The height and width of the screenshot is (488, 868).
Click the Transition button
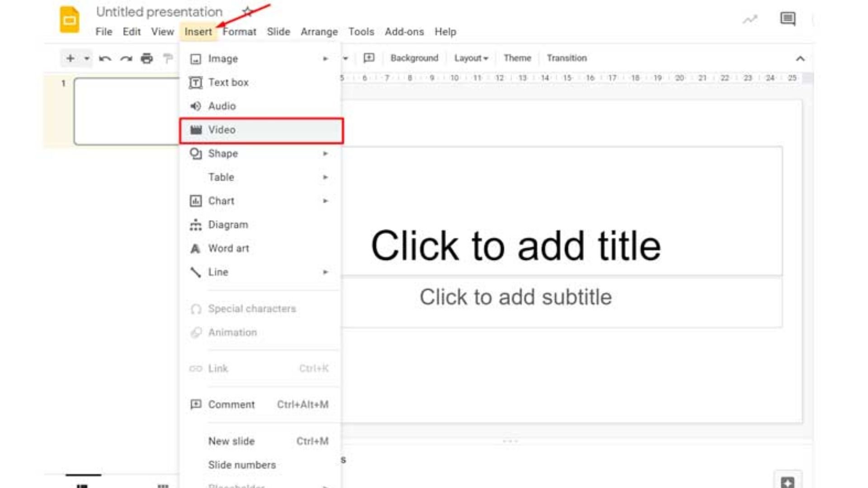[566, 58]
